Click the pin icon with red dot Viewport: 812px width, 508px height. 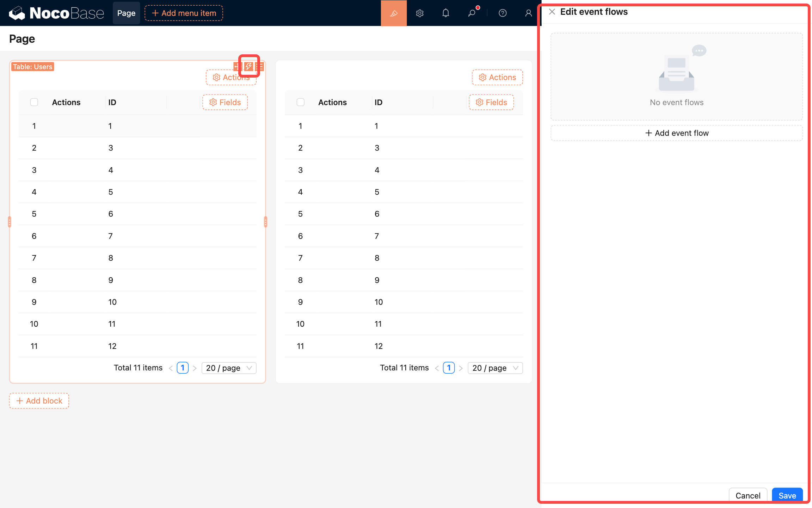click(x=472, y=13)
